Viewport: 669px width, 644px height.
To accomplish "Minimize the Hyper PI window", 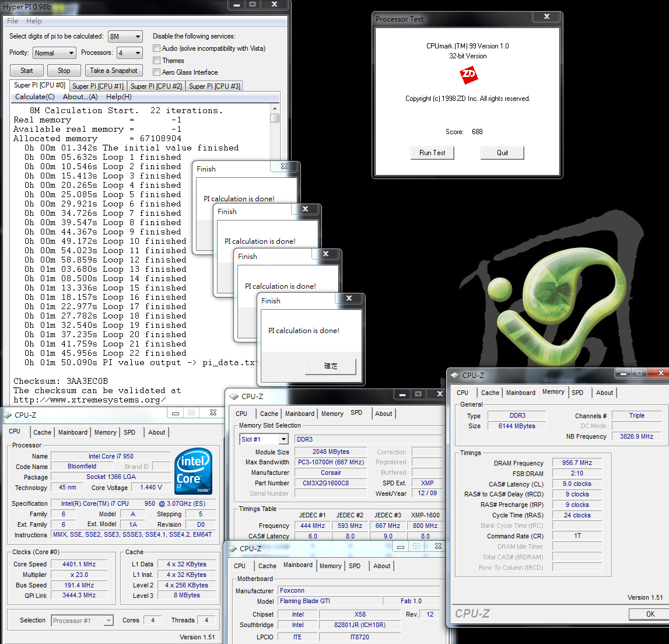I will (x=236, y=5).
